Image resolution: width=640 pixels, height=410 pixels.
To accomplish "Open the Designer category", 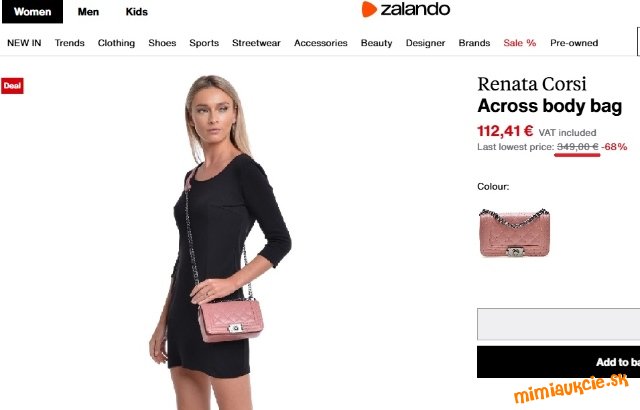I will pyautogui.click(x=425, y=43).
